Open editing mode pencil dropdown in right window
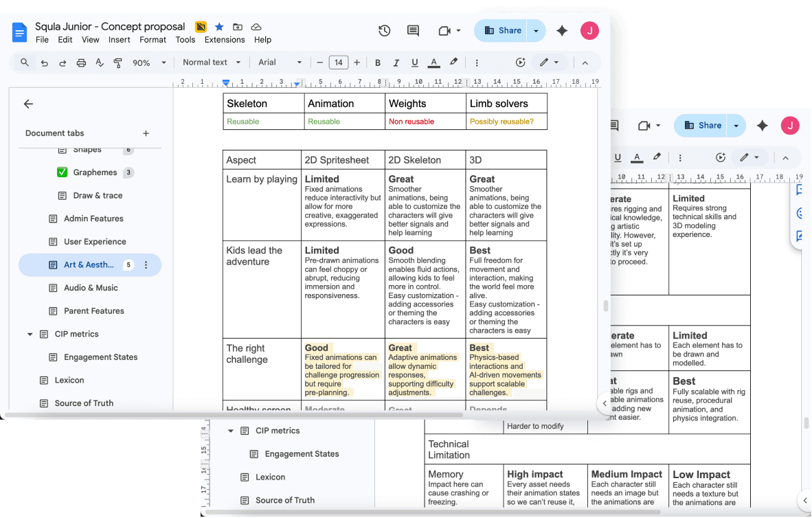Image resolution: width=812 pixels, height=518 pixels. point(749,157)
